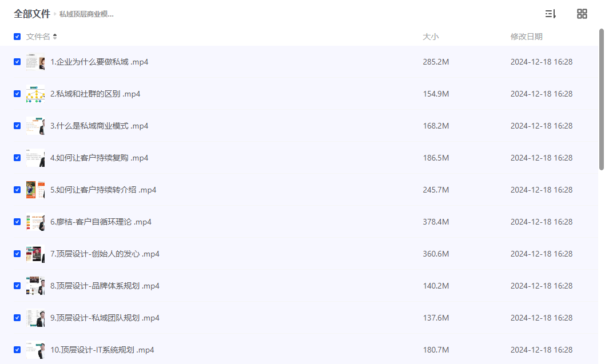
Task: Uncheck 1.企业为什么要做私域 .mp4 checkbox
Action: [x=17, y=62]
